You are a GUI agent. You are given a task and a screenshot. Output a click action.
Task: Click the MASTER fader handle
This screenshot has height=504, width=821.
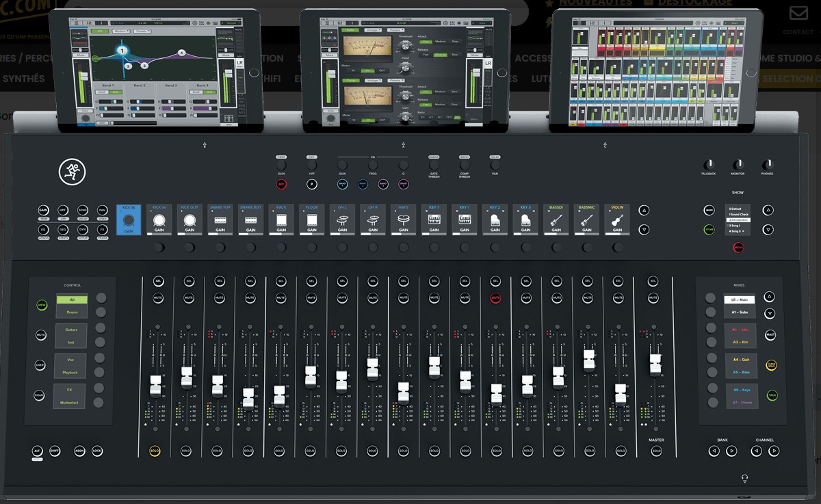655,363
